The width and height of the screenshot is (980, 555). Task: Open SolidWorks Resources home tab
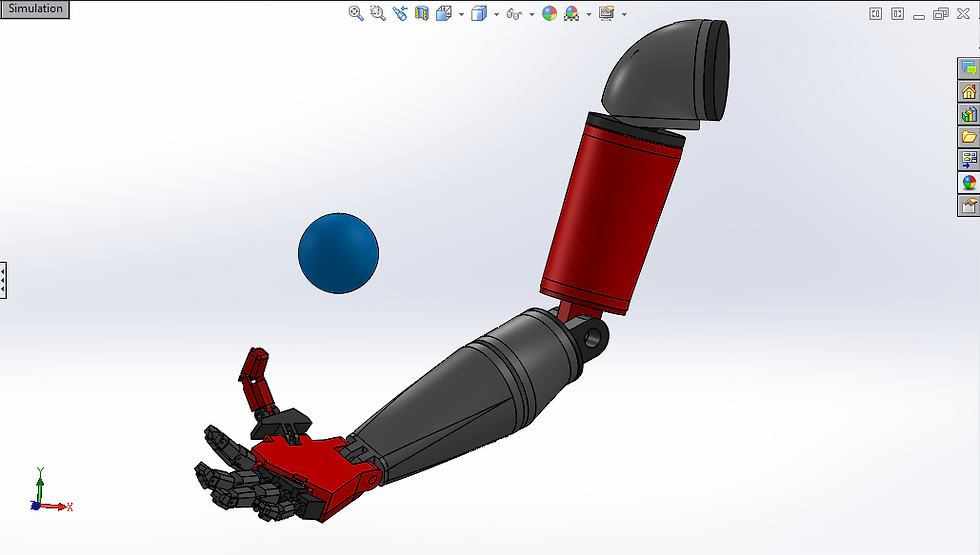point(969,92)
